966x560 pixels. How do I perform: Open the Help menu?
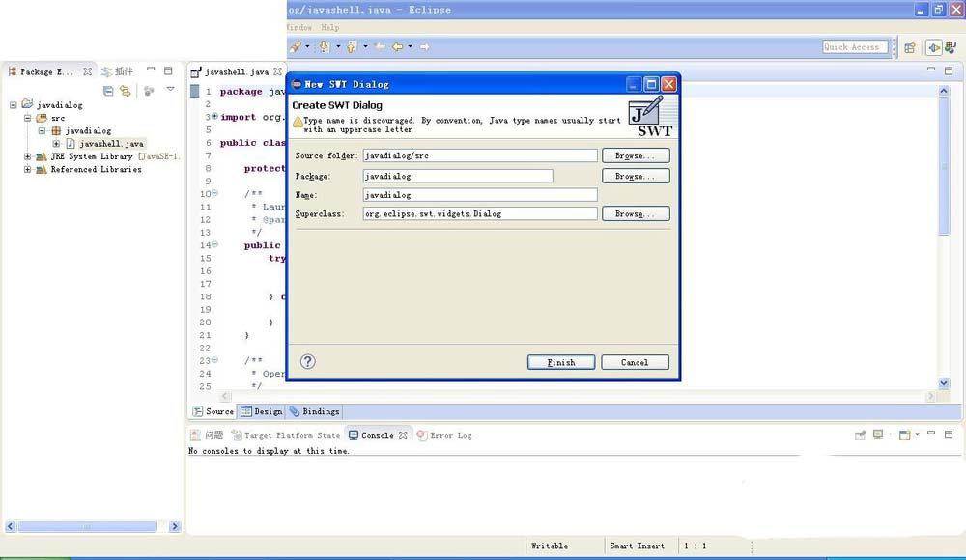pyautogui.click(x=330, y=27)
